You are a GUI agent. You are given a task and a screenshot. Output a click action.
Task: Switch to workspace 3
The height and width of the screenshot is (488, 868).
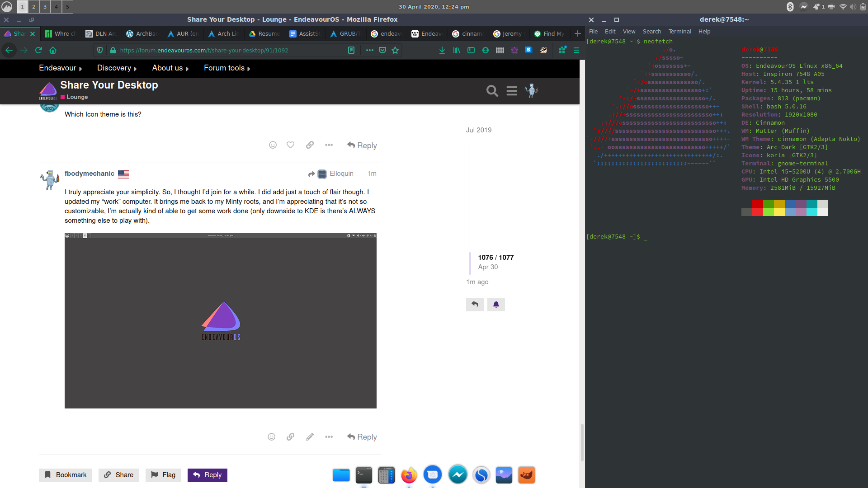[45, 7]
